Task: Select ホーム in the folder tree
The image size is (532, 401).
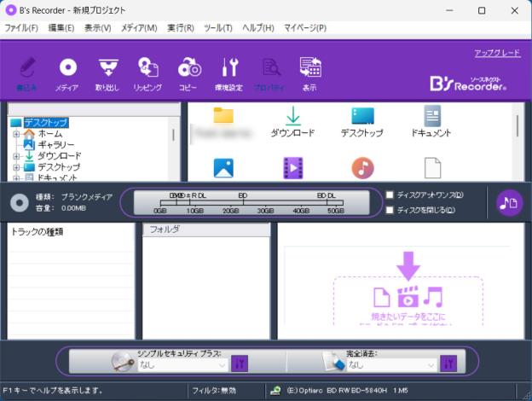Action: (50, 134)
